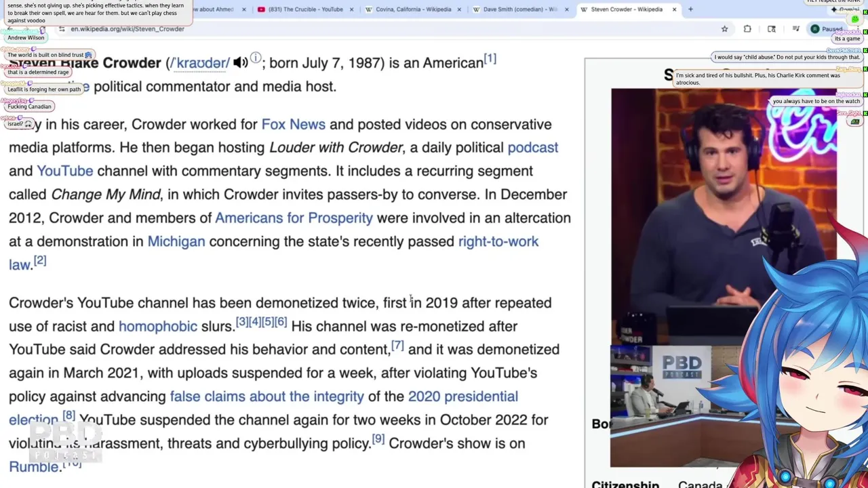Click the 'I would say child abuse' chat message

click(787, 58)
